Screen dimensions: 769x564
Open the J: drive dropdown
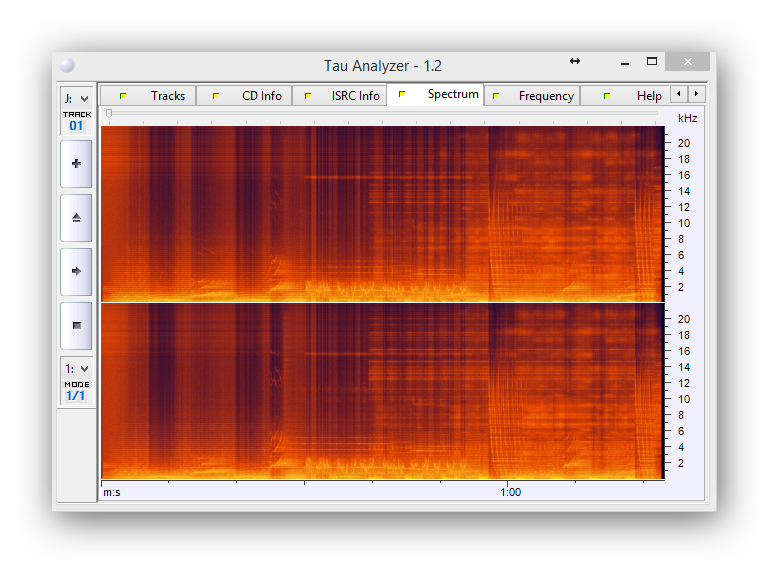[76, 98]
